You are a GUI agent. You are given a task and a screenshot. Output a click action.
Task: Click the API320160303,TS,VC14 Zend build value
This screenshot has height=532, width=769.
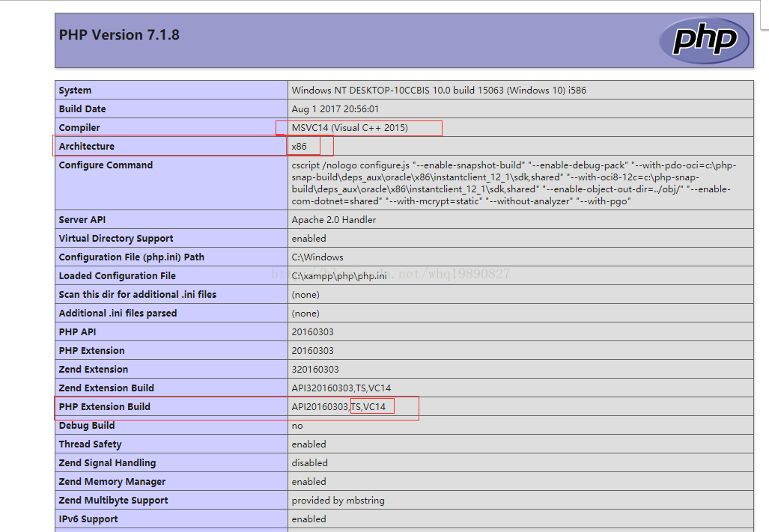pyautogui.click(x=341, y=388)
